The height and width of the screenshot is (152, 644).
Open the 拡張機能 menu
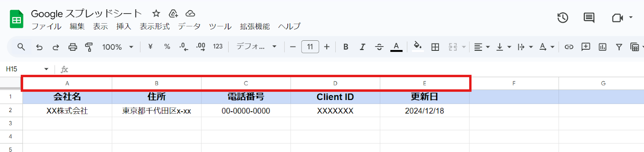coord(255,27)
